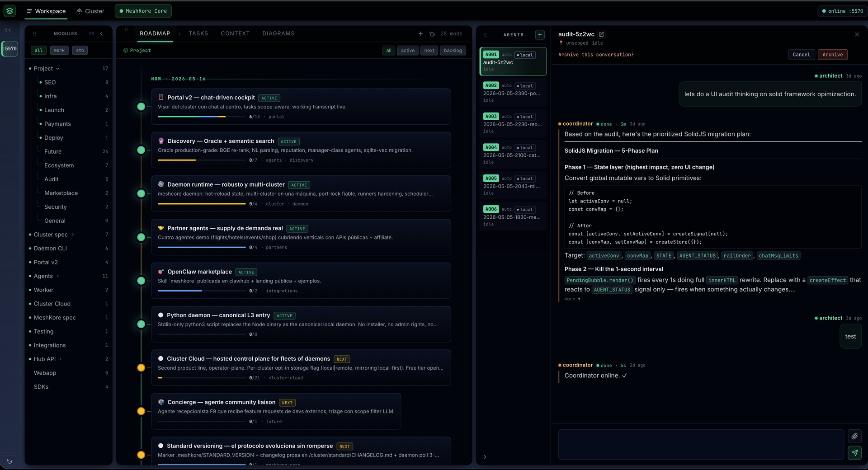The height and width of the screenshot is (470, 868).
Task: Edit the audit-5z2wc conversation name
Action: [602, 34]
